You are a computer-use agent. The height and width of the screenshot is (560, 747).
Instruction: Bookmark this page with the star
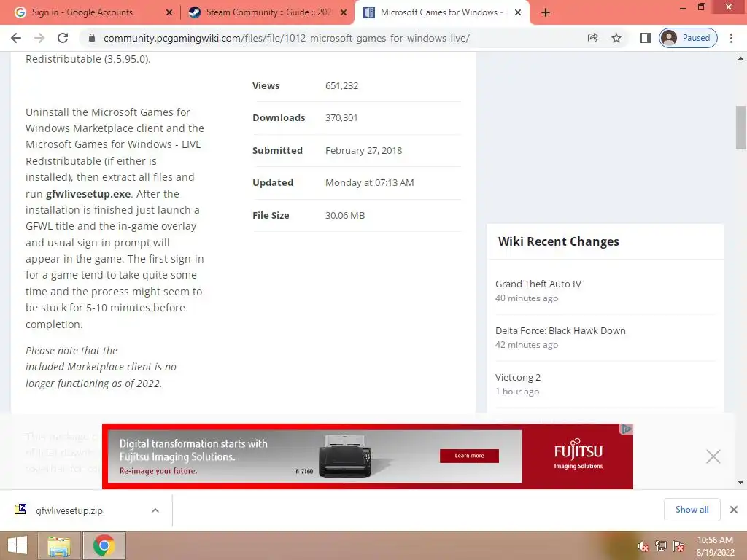[616, 38]
